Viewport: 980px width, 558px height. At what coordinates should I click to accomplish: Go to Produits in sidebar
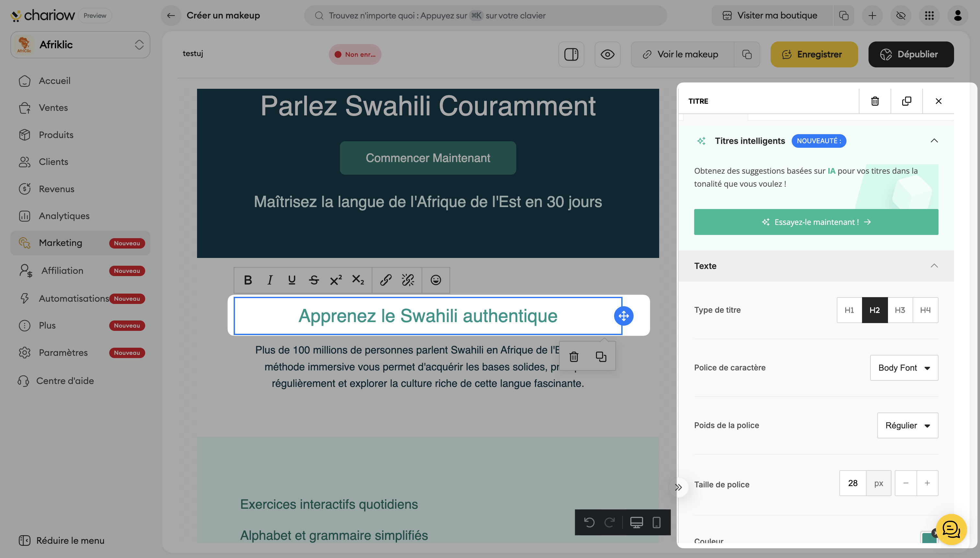tap(56, 135)
